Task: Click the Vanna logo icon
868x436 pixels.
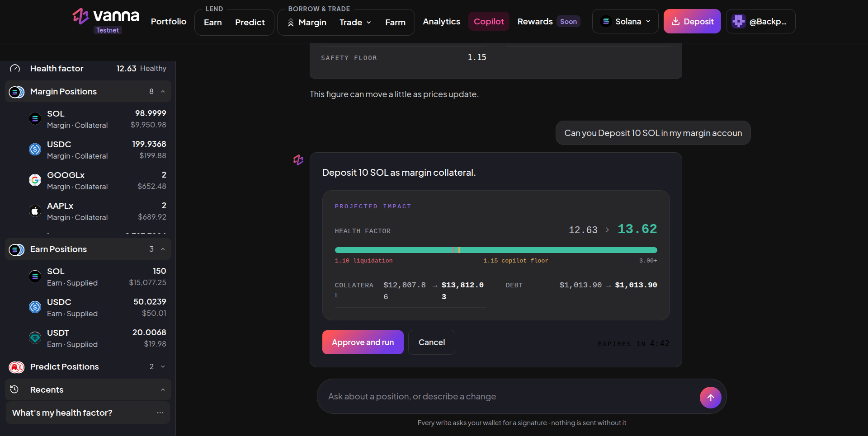Action: point(80,16)
